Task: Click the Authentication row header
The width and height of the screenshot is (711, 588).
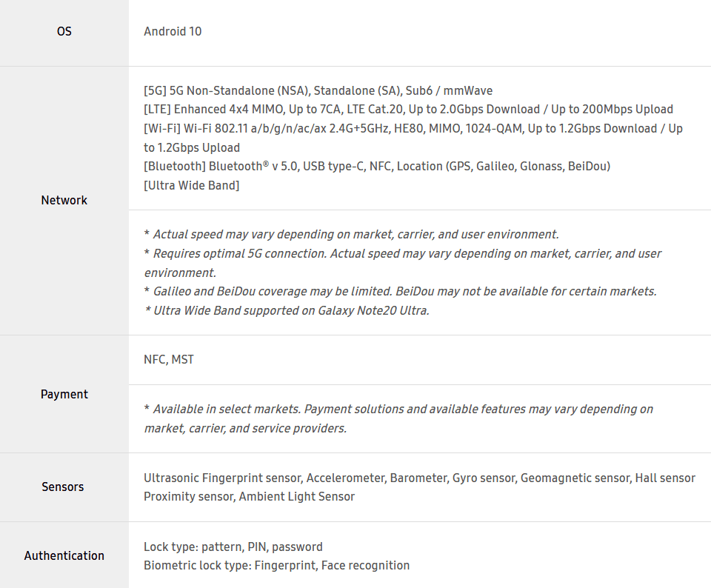Action: [64, 555]
